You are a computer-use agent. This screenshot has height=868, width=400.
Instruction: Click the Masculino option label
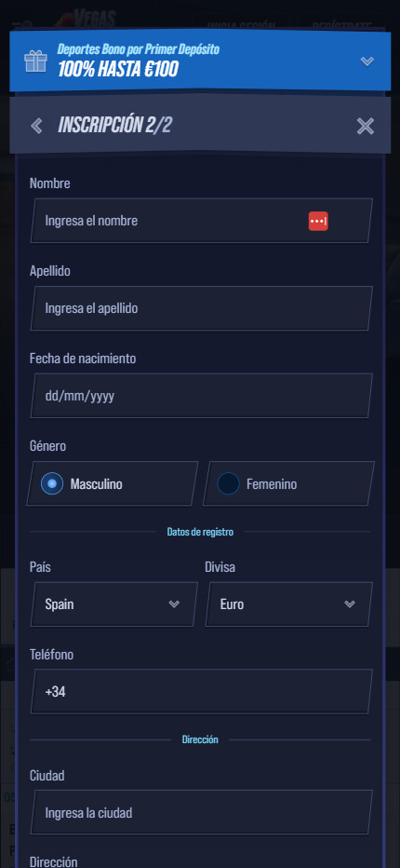click(x=96, y=484)
